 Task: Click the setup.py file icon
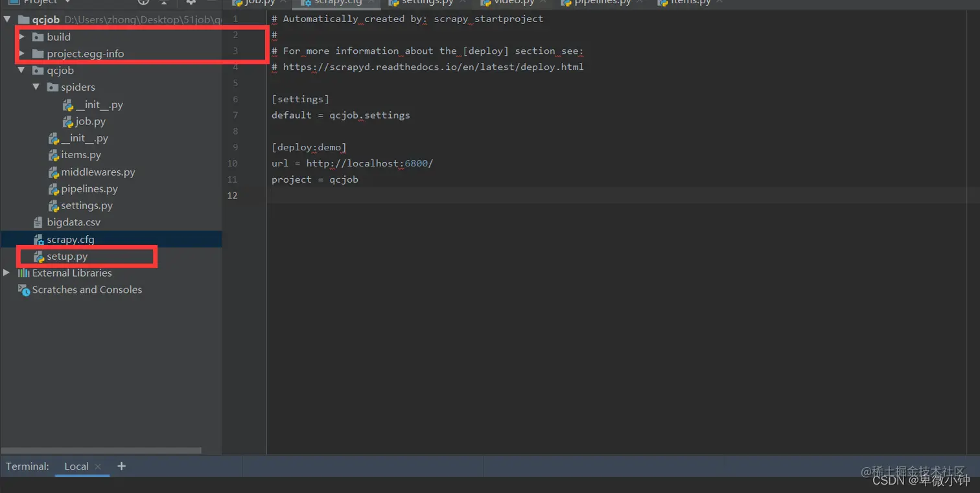coord(39,257)
